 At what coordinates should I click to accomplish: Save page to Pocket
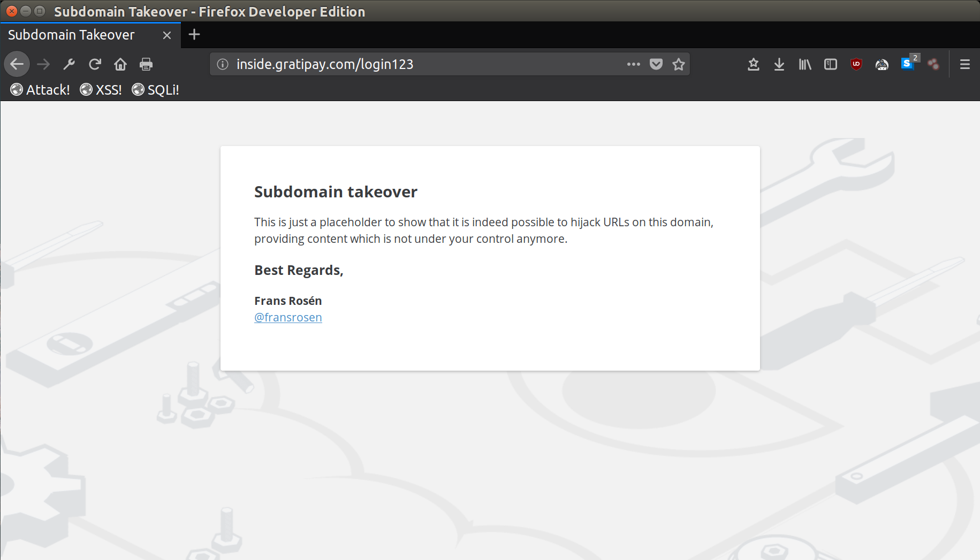[x=656, y=64]
